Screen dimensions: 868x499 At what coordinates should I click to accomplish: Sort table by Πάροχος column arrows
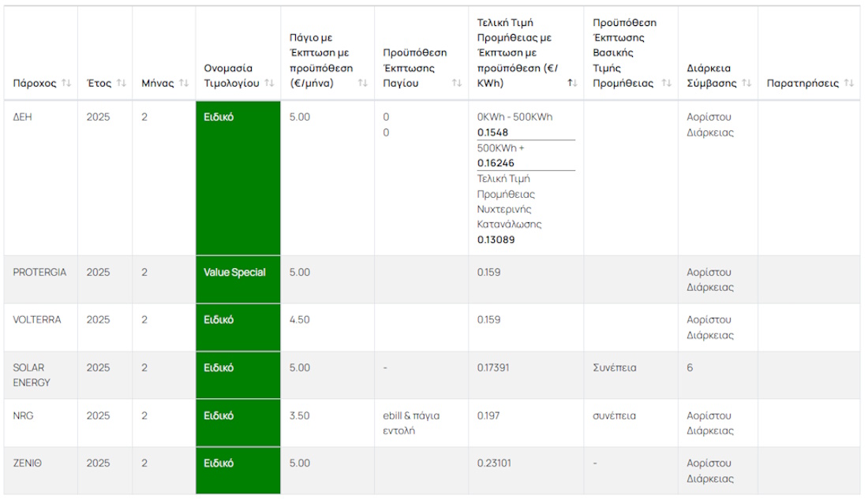point(66,84)
